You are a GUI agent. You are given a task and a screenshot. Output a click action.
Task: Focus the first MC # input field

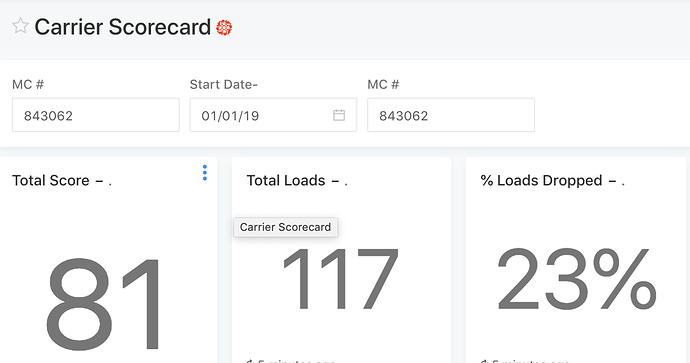point(96,115)
